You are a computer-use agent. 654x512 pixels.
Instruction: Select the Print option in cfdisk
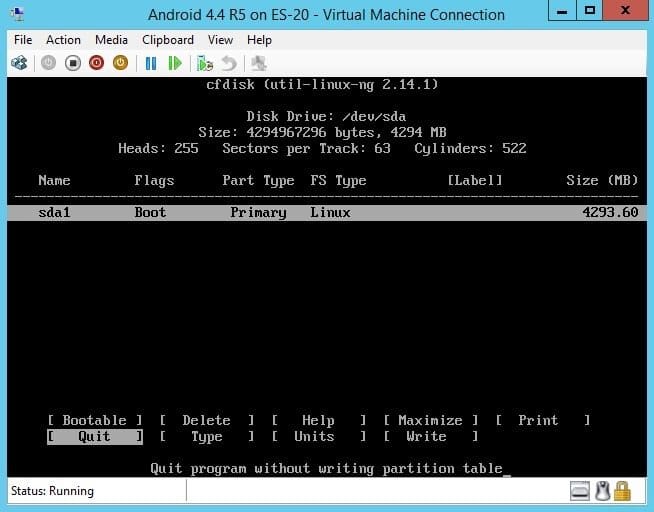coord(543,420)
